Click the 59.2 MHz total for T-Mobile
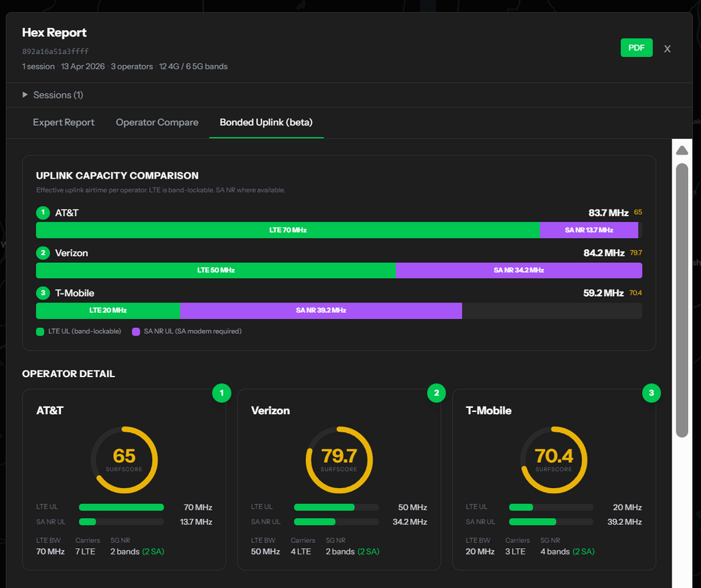The image size is (701, 588). tap(603, 294)
